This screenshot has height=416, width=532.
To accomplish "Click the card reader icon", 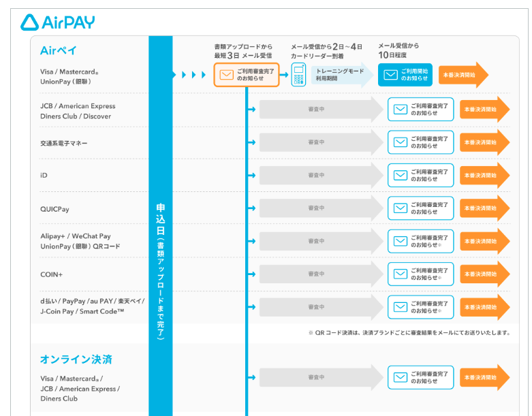I will pyautogui.click(x=298, y=74).
